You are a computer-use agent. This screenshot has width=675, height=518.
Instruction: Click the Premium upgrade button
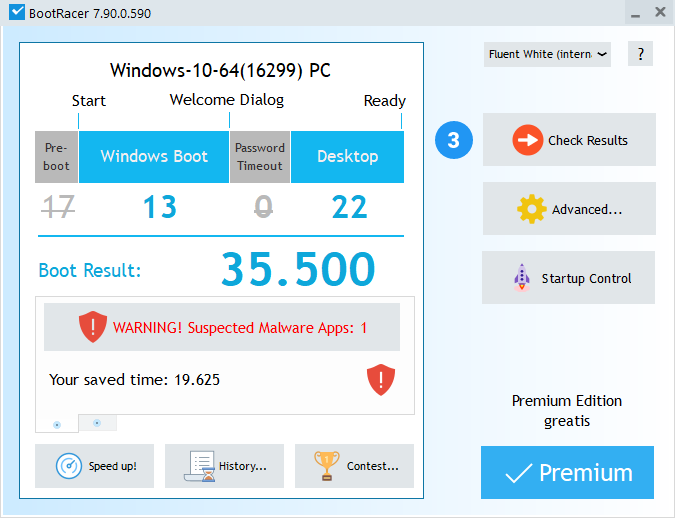pyautogui.click(x=567, y=472)
